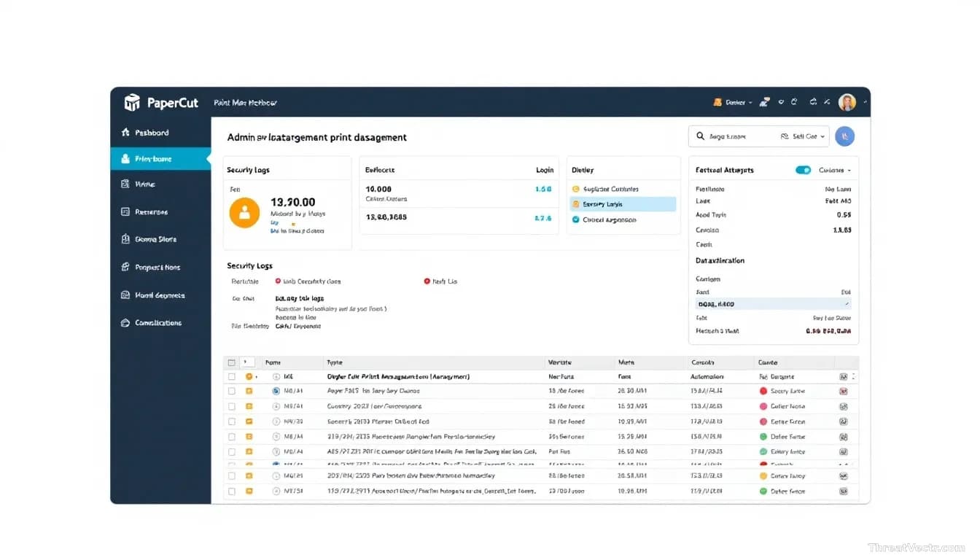
Task: Click the action icon ending Cusenry 2023 row
Action: [x=844, y=406]
